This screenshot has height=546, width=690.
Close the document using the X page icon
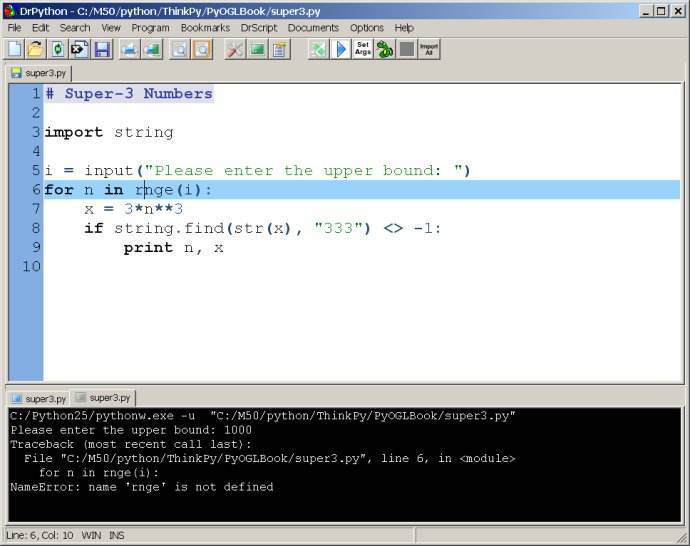point(80,49)
